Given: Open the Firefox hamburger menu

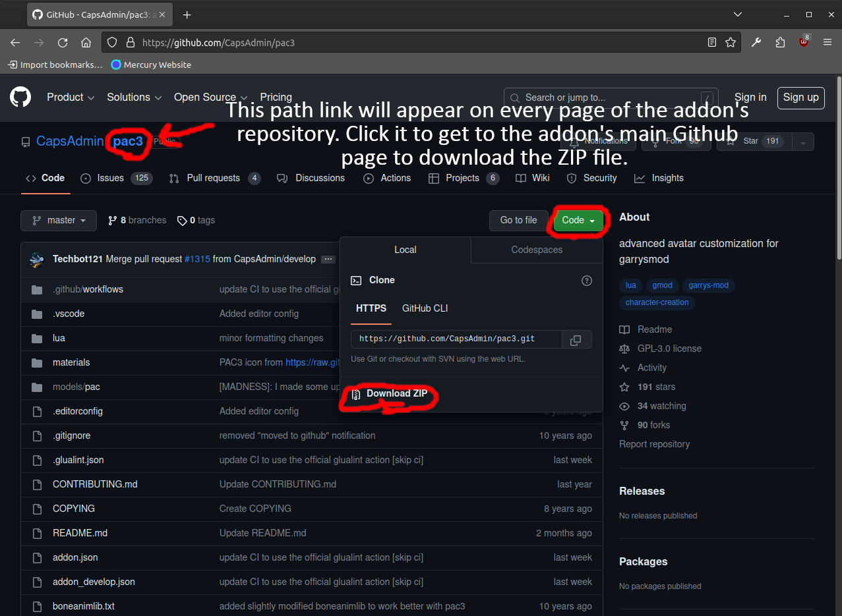Looking at the screenshot, I should [827, 42].
